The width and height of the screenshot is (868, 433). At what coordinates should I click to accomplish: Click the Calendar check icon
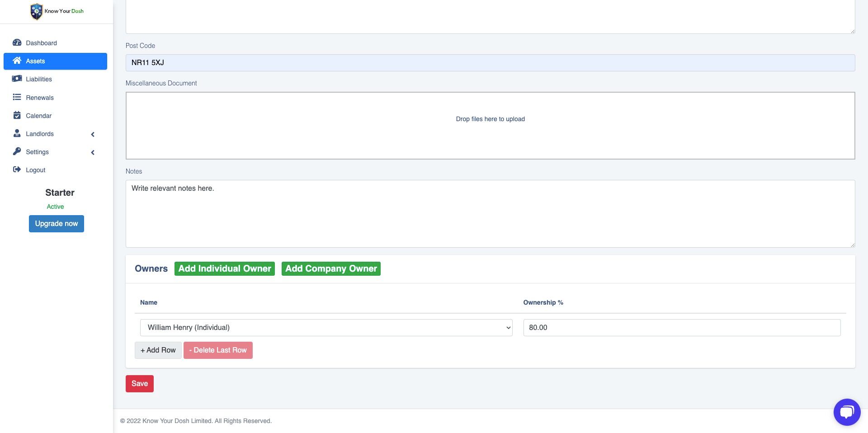click(x=17, y=115)
